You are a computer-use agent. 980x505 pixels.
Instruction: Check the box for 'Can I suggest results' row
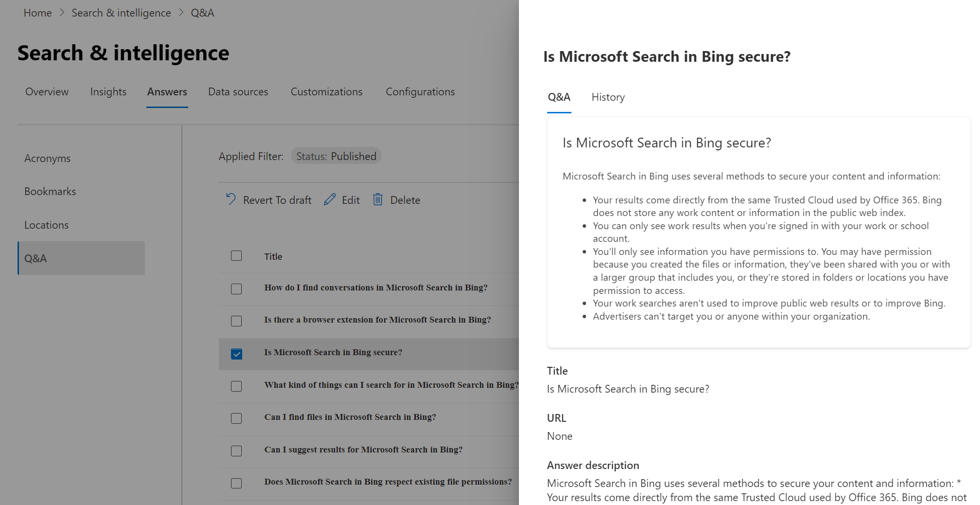click(x=236, y=451)
